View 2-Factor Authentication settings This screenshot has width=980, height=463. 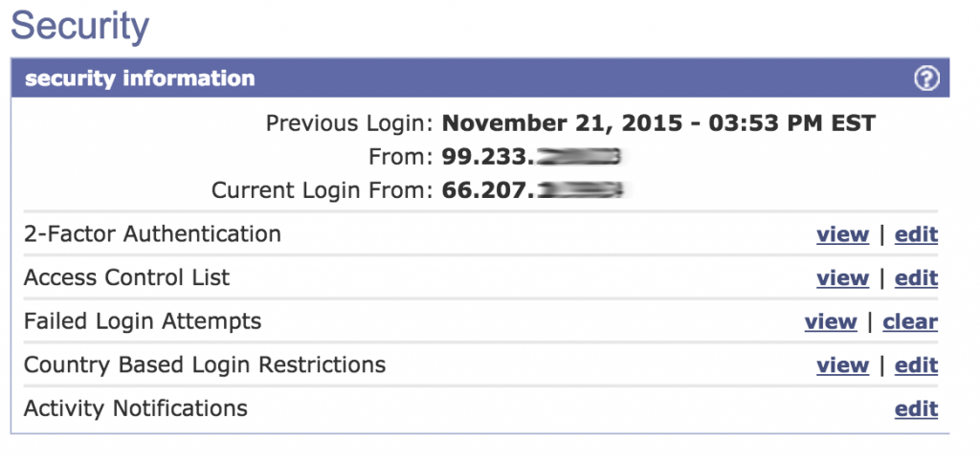(x=842, y=234)
